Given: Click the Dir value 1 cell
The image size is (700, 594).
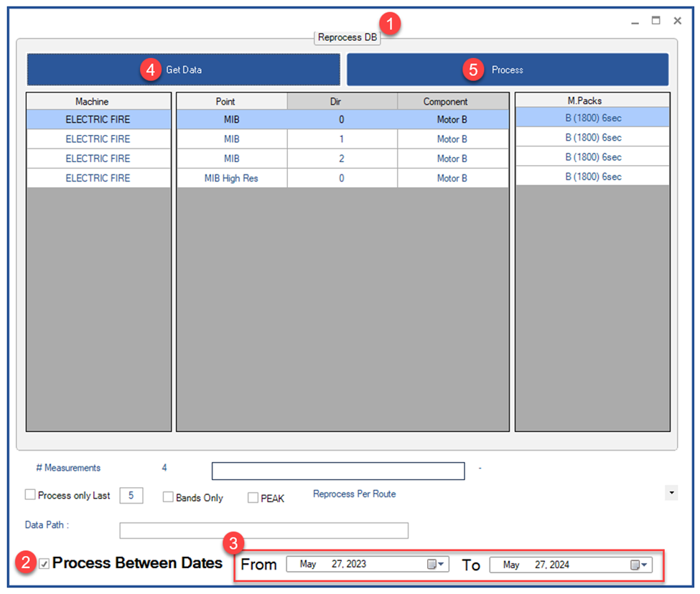Looking at the screenshot, I should point(342,139).
